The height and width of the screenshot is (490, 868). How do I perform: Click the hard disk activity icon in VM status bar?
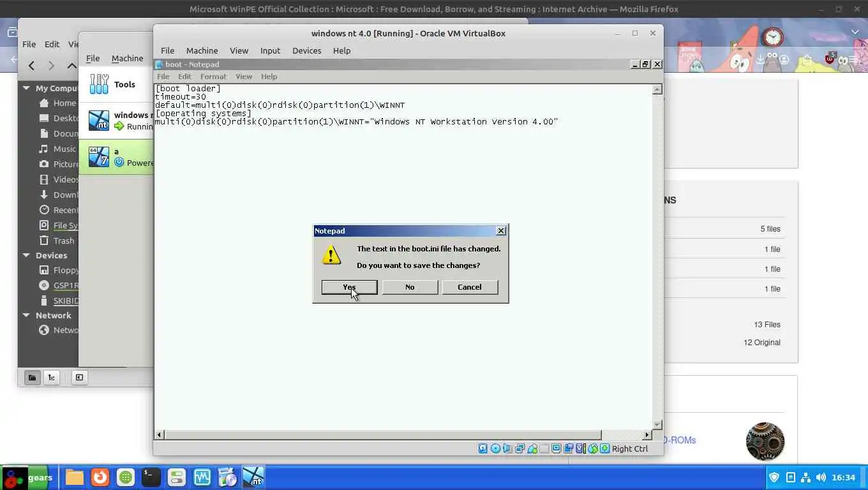point(483,449)
